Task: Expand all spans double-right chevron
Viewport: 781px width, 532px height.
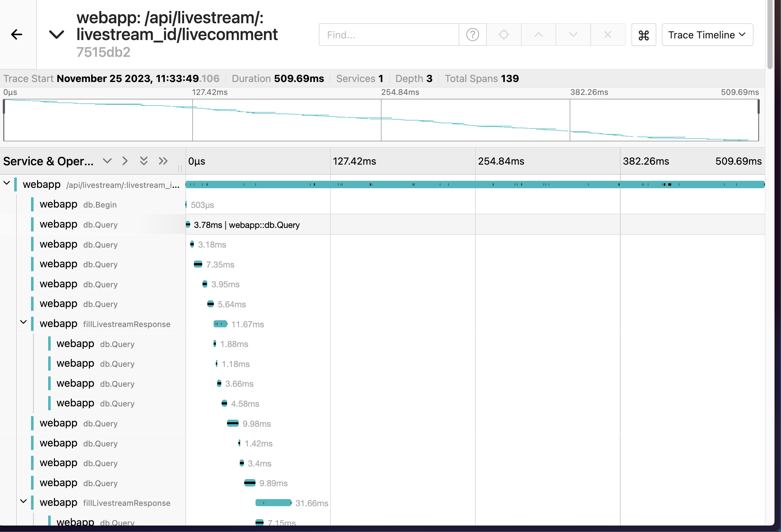Action: pos(163,161)
